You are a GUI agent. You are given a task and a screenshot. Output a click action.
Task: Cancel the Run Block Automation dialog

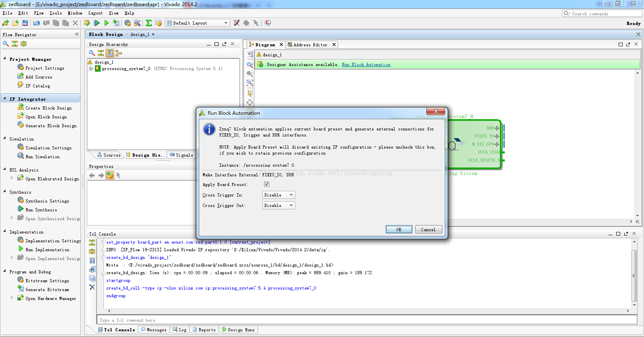[428, 229]
